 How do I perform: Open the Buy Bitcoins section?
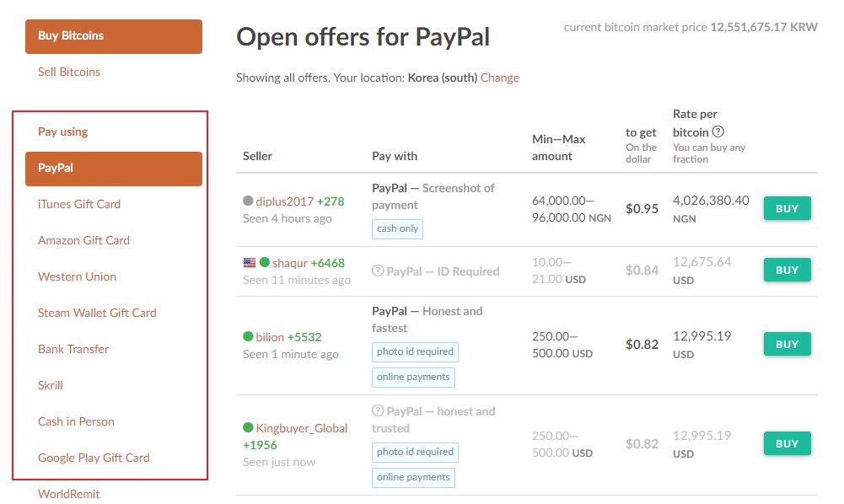114,36
